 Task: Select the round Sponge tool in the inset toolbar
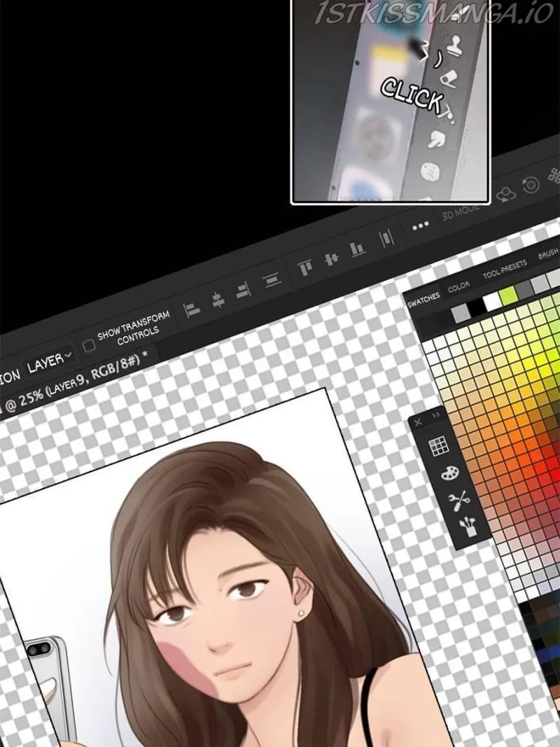point(430,171)
